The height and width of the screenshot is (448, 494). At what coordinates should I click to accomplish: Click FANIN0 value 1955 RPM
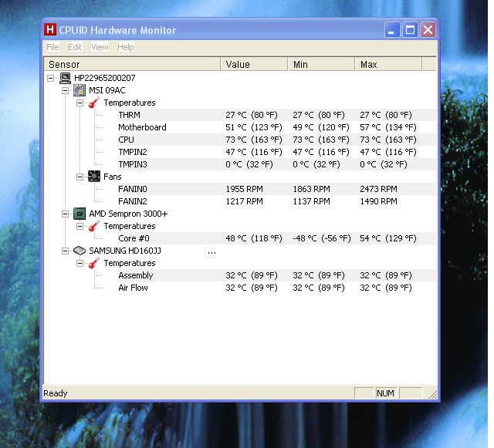[x=244, y=189]
